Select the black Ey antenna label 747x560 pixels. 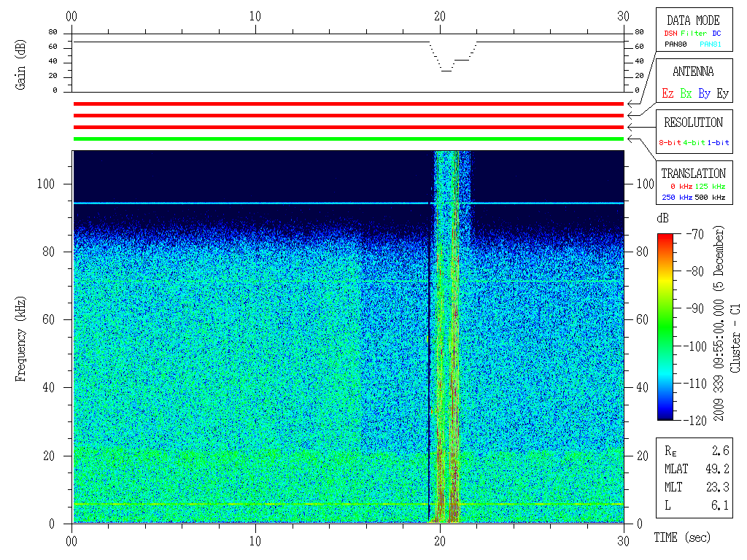click(723, 93)
